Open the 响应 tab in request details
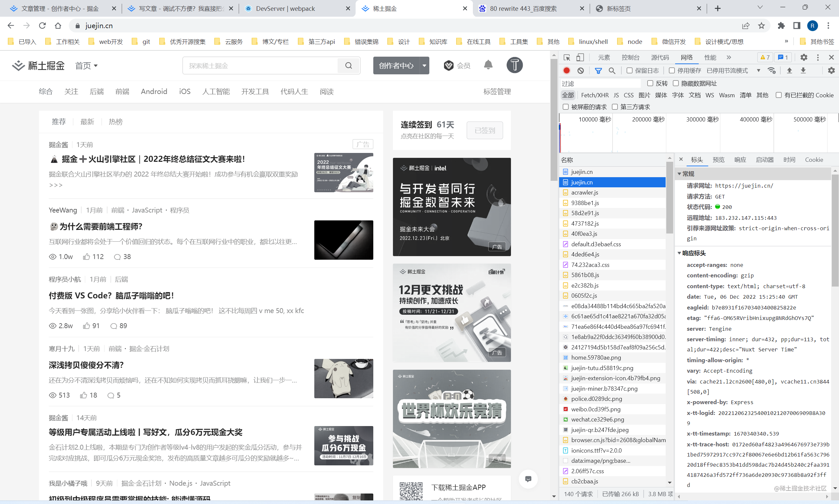The height and width of the screenshot is (504, 839). 740,159
